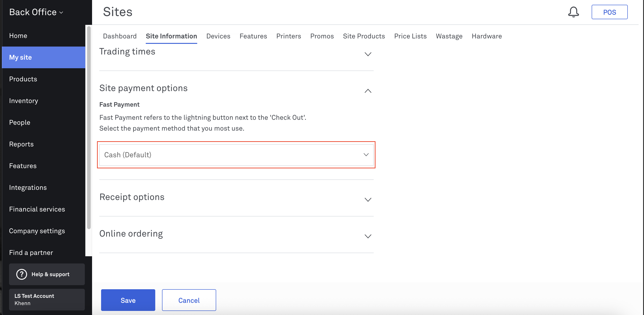The height and width of the screenshot is (315, 644).
Task: Open Reports in the sidebar
Action: click(44, 144)
